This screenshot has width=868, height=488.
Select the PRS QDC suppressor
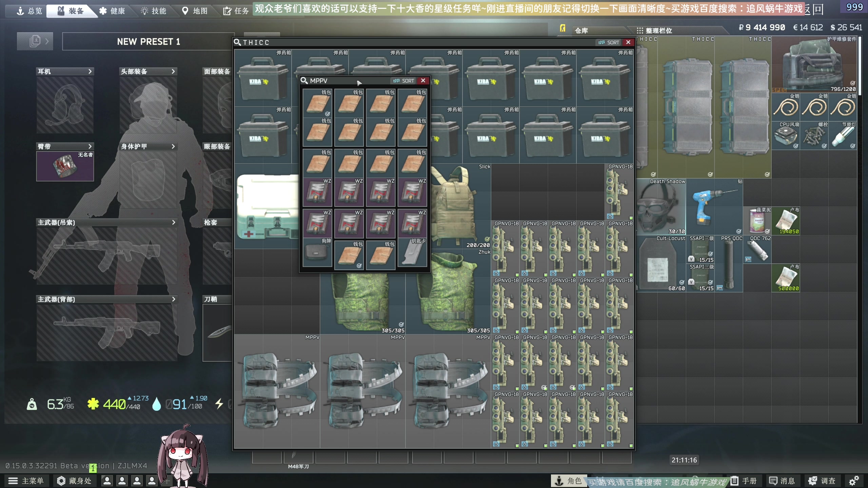click(x=729, y=264)
